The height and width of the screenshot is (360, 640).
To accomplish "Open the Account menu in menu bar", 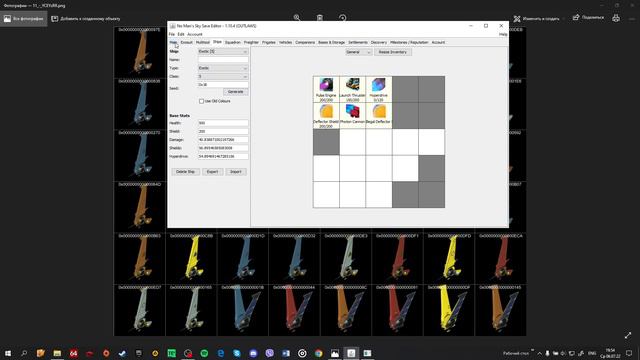I will (195, 34).
